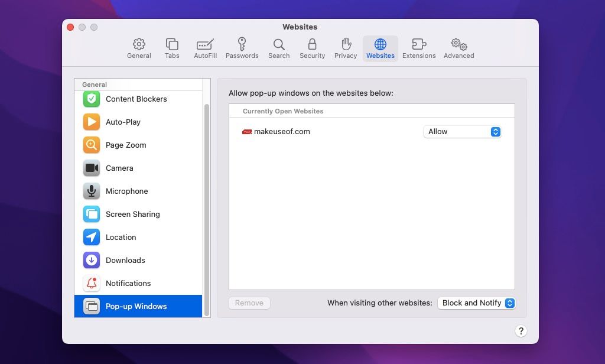
Task: Click the Notifications bell icon
Action: point(92,283)
